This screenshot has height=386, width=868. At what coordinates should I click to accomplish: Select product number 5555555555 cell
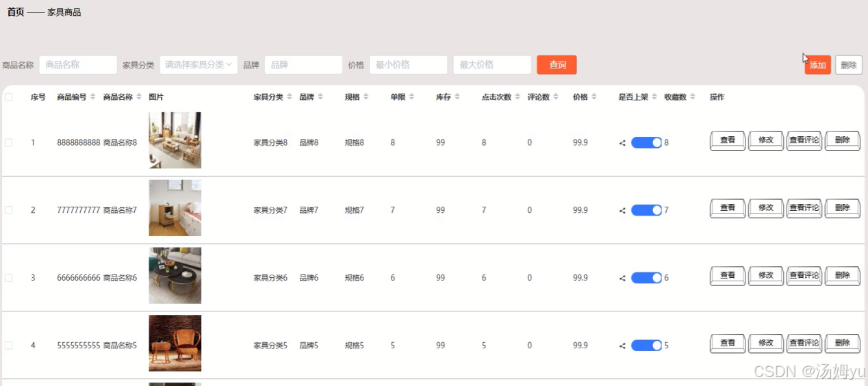(79, 346)
